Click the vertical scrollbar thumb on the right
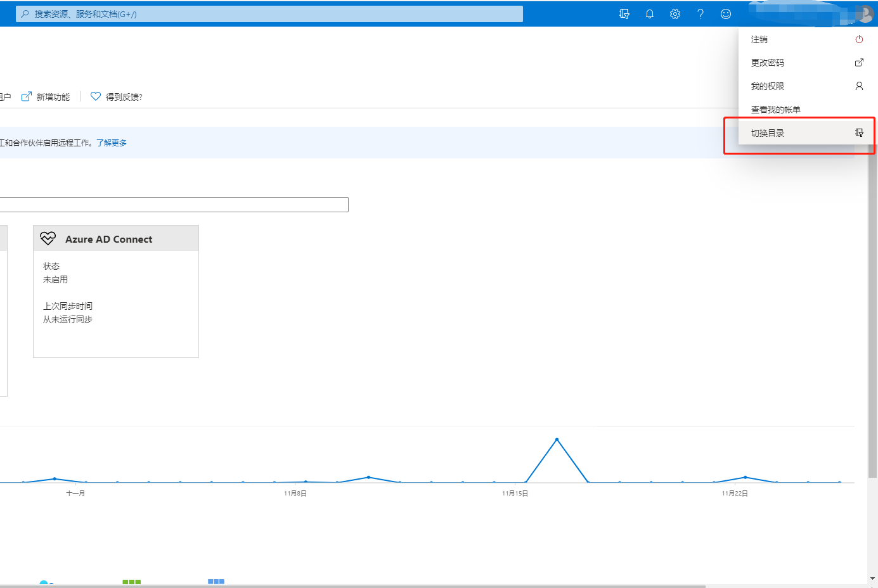878x588 pixels. pyautogui.click(x=872, y=310)
